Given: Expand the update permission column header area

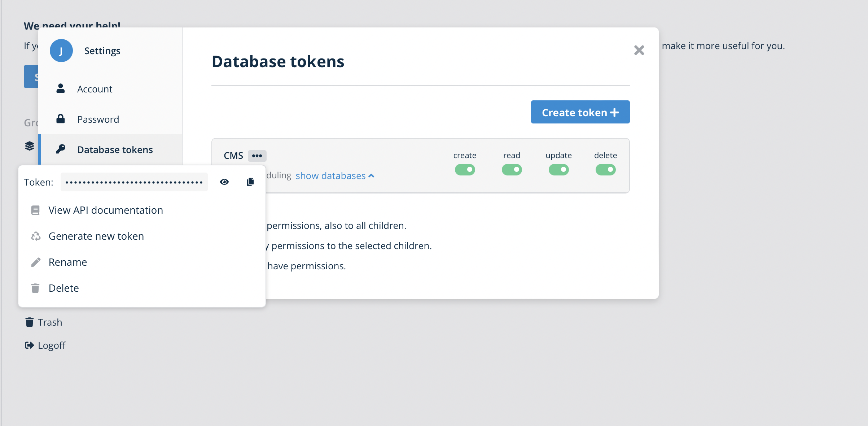Looking at the screenshot, I should point(558,155).
